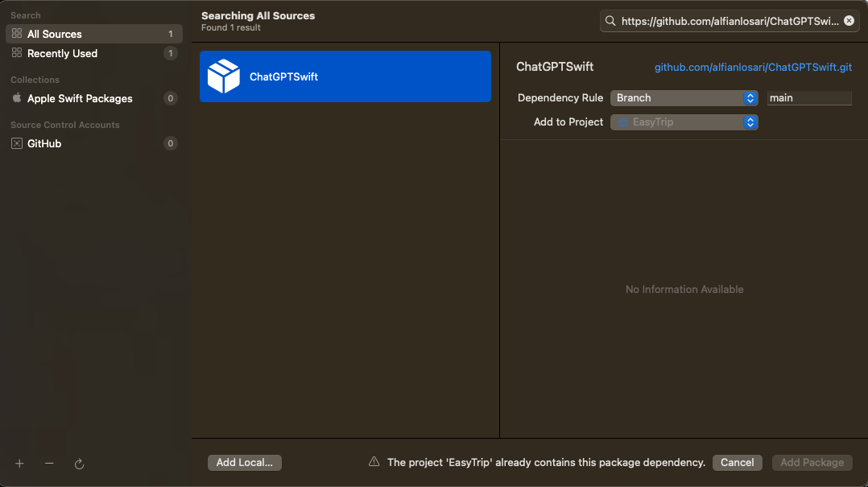Click the count badge next to Recently Used

pos(171,53)
